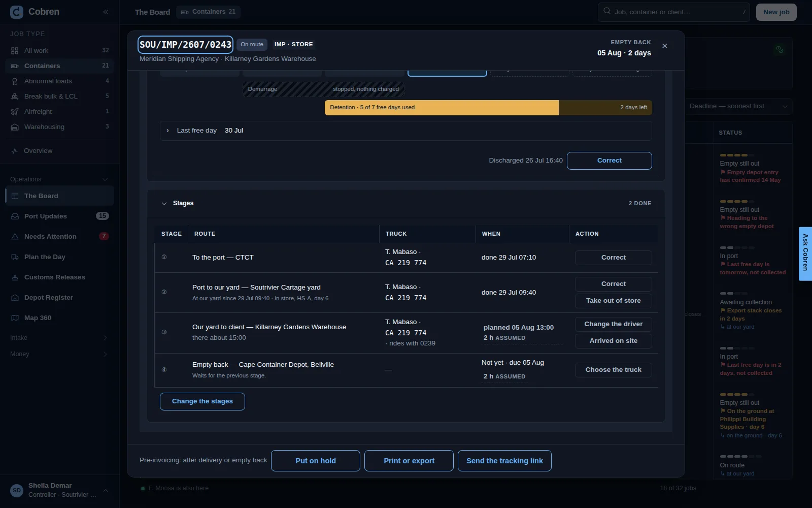Open Port Updates page
Screen dimensions: 812x508
point(59,216)
